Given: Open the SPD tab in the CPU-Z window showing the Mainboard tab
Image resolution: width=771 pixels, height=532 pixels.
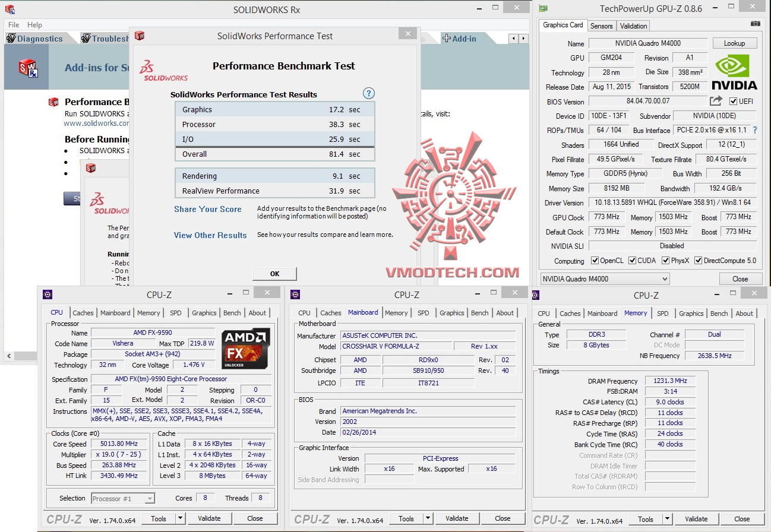Looking at the screenshot, I should click(423, 313).
